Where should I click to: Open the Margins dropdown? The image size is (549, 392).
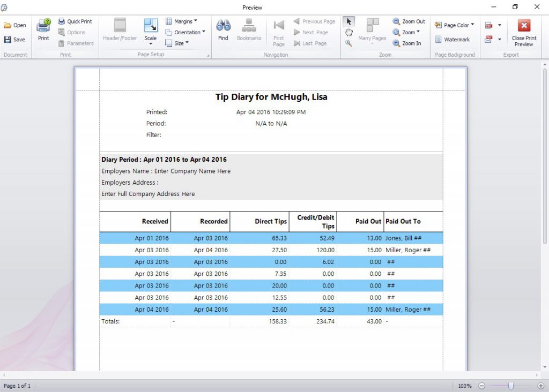pyautogui.click(x=184, y=21)
